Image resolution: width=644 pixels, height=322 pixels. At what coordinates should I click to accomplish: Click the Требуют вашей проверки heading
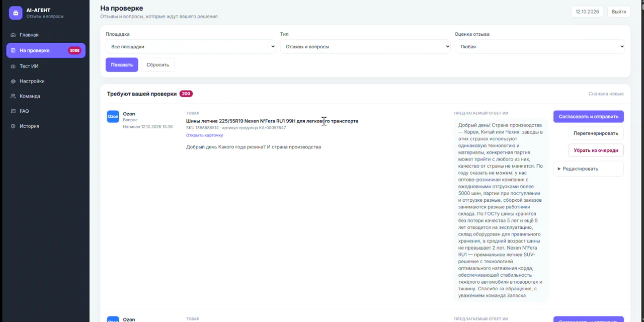click(142, 94)
